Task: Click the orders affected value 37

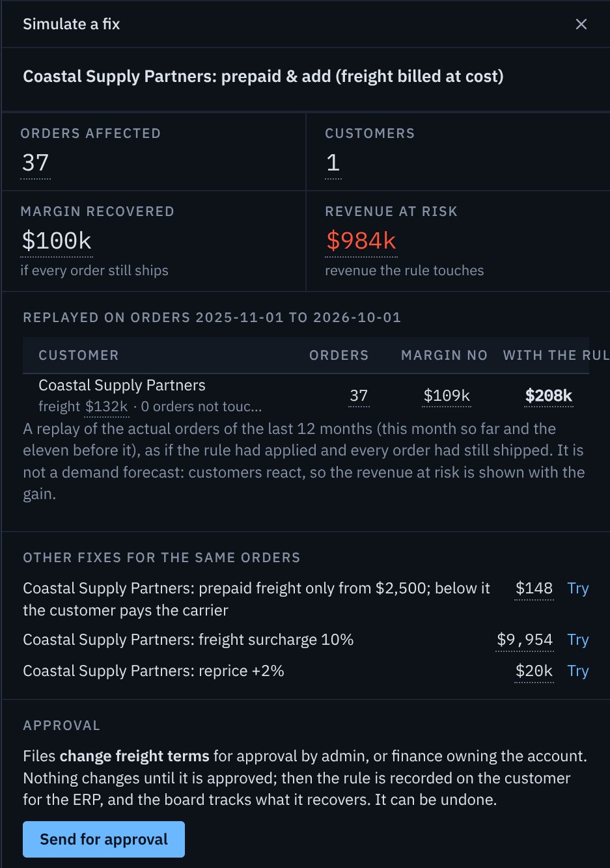Action: click(x=35, y=163)
